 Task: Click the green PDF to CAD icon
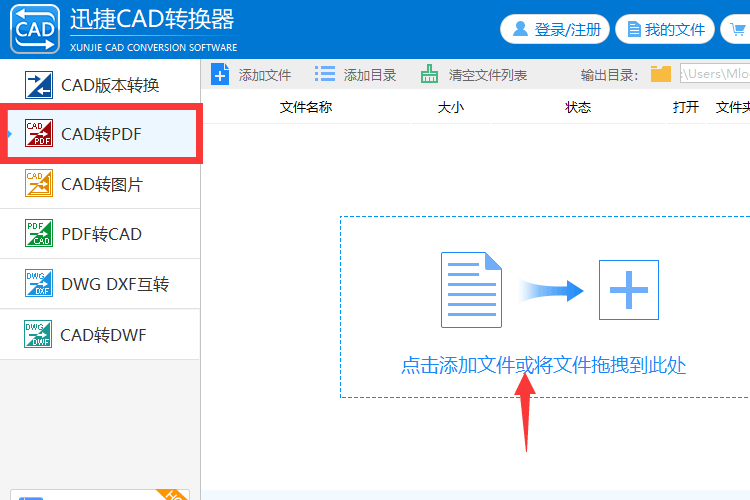(39, 233)
